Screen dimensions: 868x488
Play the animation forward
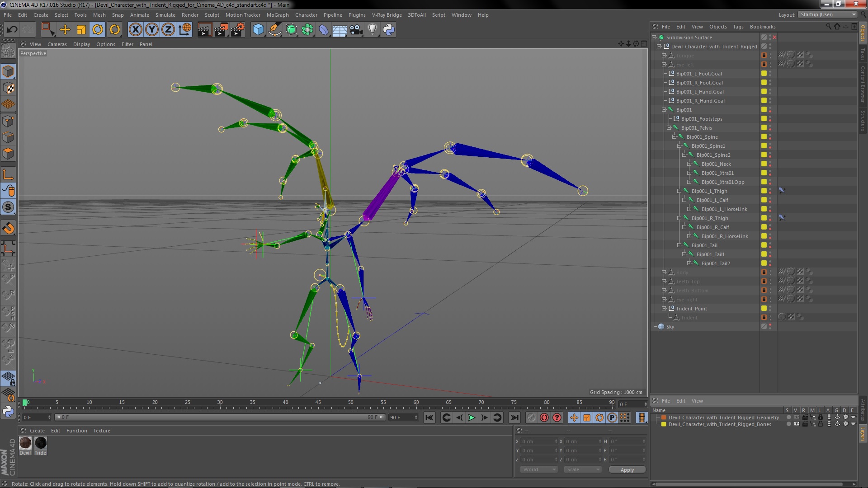pyautogui.click(x=472, y=418)
